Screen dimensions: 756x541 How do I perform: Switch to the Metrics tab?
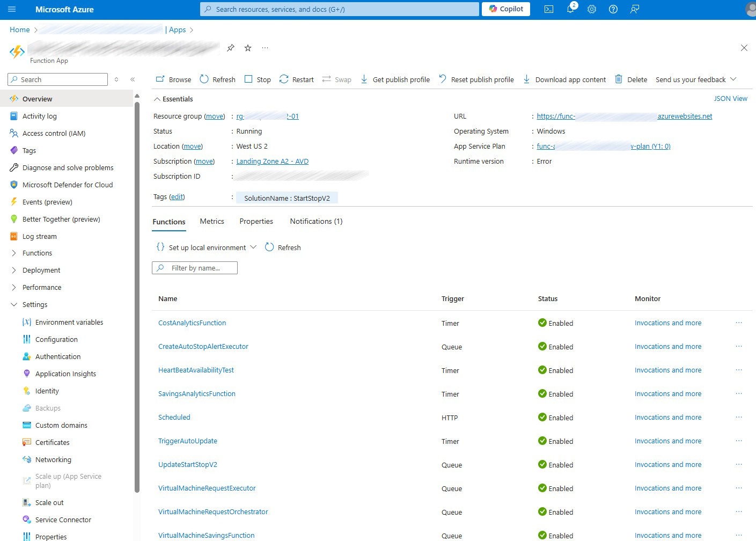click(212, 221)
